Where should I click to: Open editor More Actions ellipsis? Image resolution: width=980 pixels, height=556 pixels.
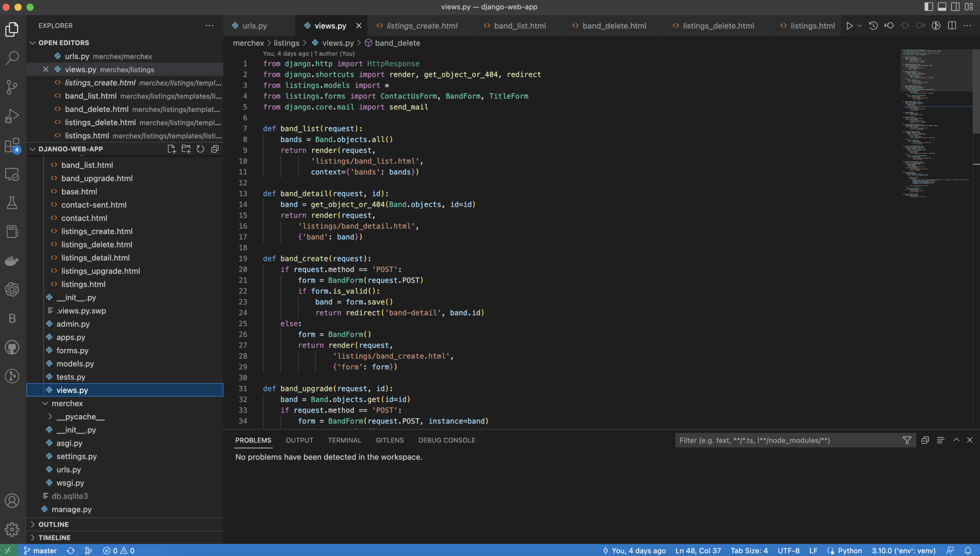(967, 26)
